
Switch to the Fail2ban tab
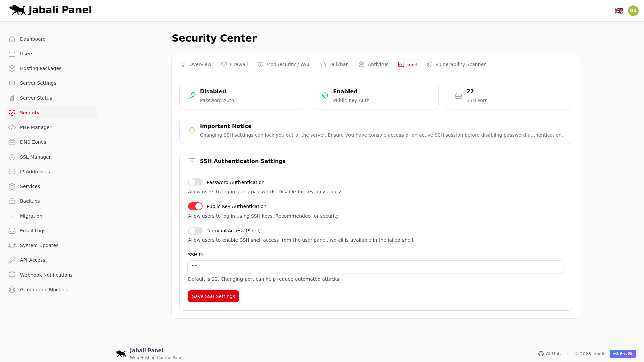[334, 64]
